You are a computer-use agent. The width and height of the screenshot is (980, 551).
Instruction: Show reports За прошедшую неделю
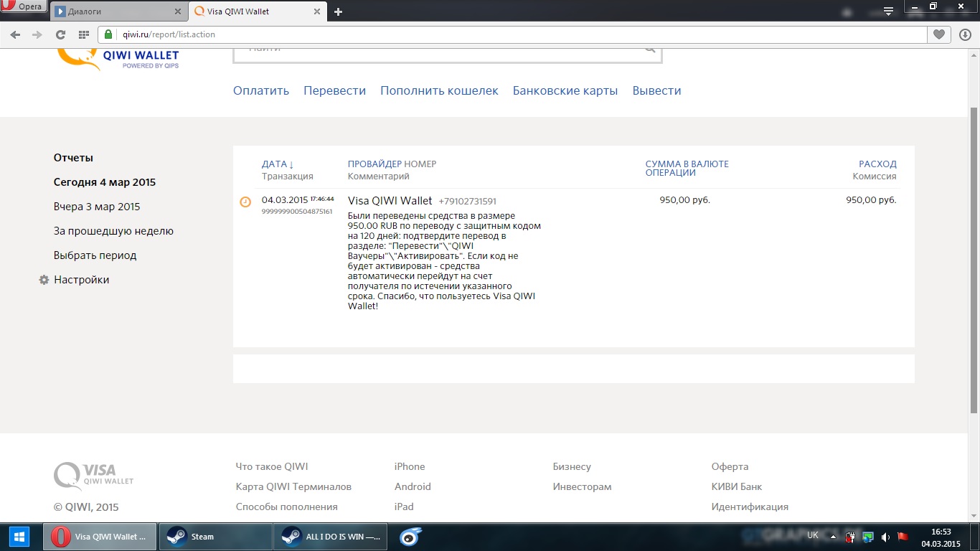tap(113, 231)
